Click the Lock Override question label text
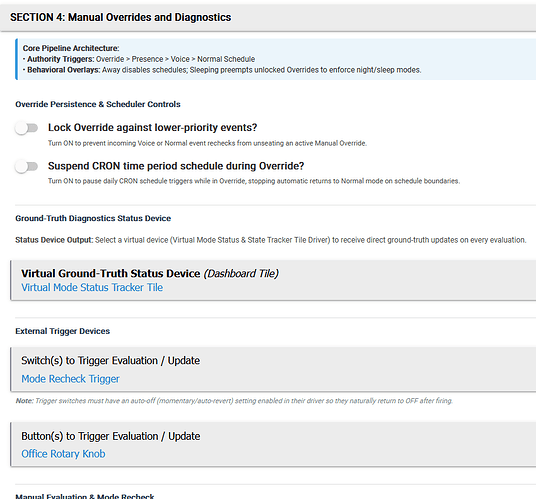 [152, 127]
